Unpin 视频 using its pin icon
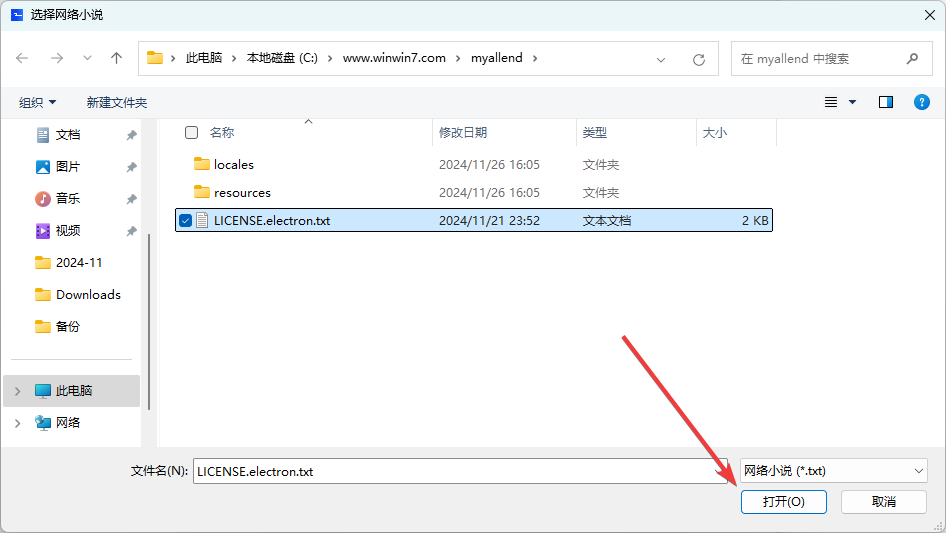The height and width of the screenshot is (533, 946). (131, 231)
